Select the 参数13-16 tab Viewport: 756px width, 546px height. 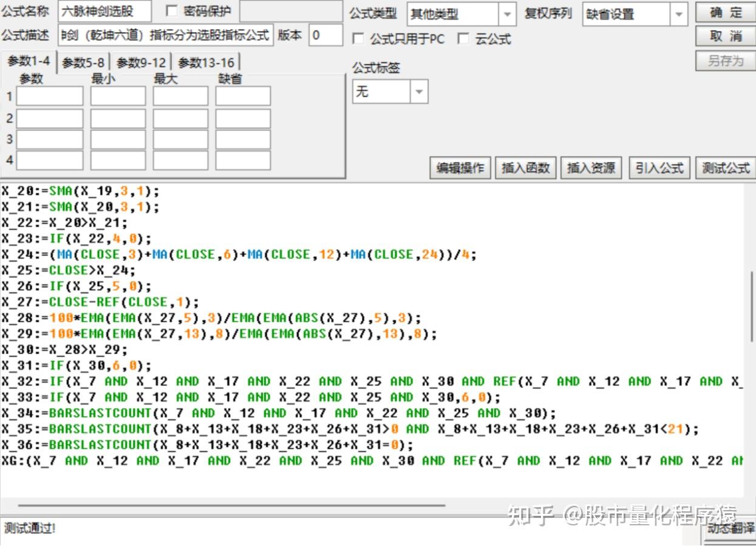[x=206, y=63]
